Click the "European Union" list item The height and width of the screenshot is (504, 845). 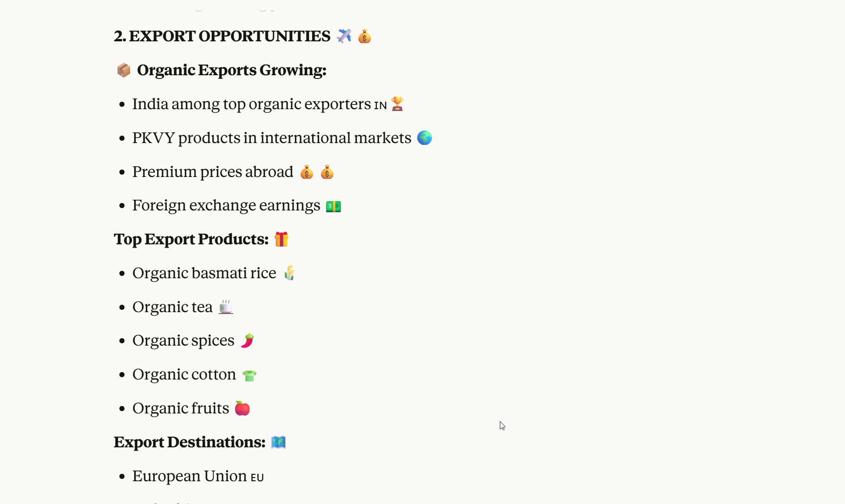point(190,476)
